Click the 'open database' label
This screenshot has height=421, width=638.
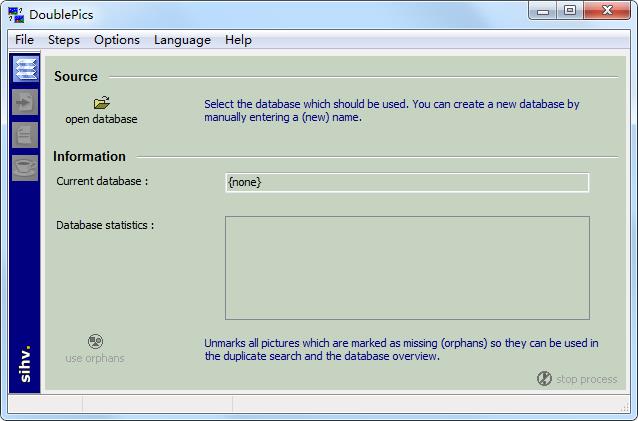(101, 119)
